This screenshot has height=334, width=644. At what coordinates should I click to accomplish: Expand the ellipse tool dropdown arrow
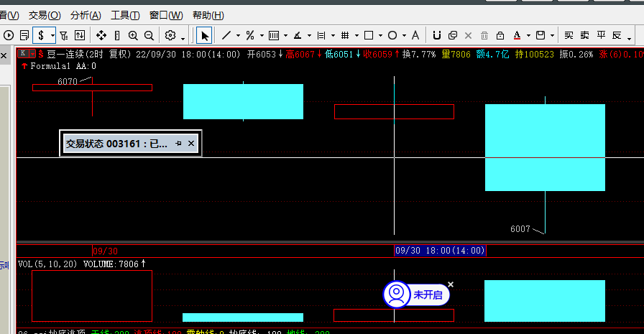pyautogui.click(x=404, y=36)
